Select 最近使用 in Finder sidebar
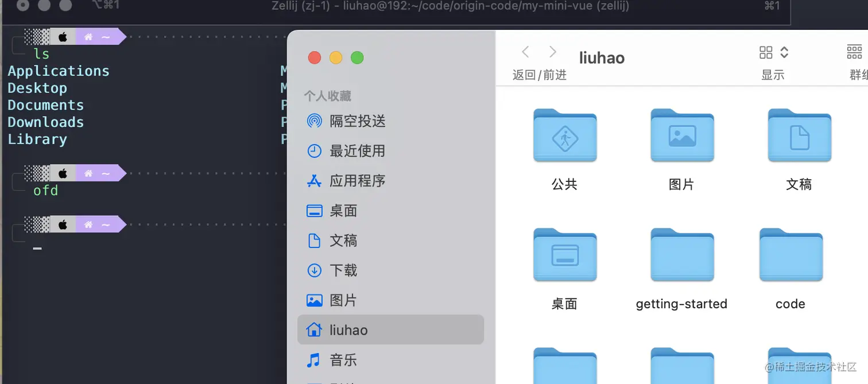868x384 pixels. click(390, 151)
